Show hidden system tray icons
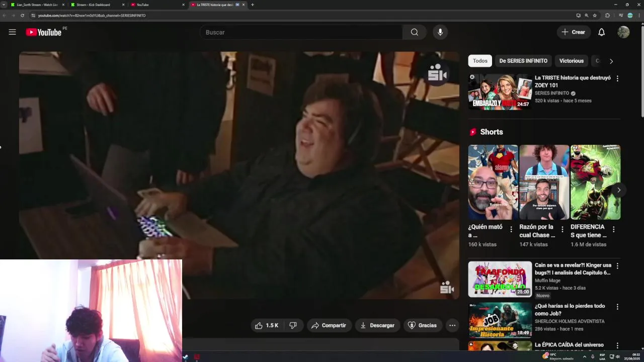Image resolution: width=644 pixels, height=362 pixels. [x=584, y=356]
